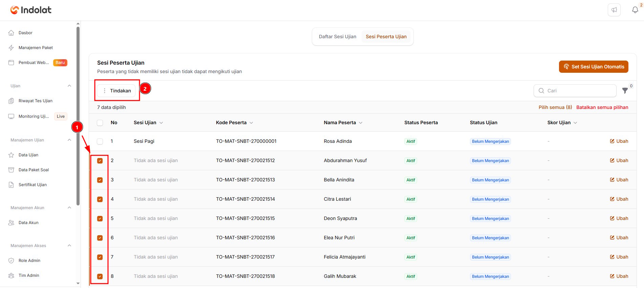
Task: Uncheck the Abdurahman Yusuf row checkbox
Action: pos(100,161)
